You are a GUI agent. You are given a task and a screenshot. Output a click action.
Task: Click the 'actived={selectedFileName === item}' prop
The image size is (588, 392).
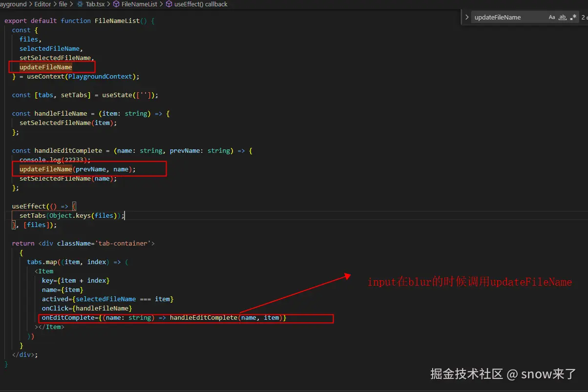click(108, 299)
